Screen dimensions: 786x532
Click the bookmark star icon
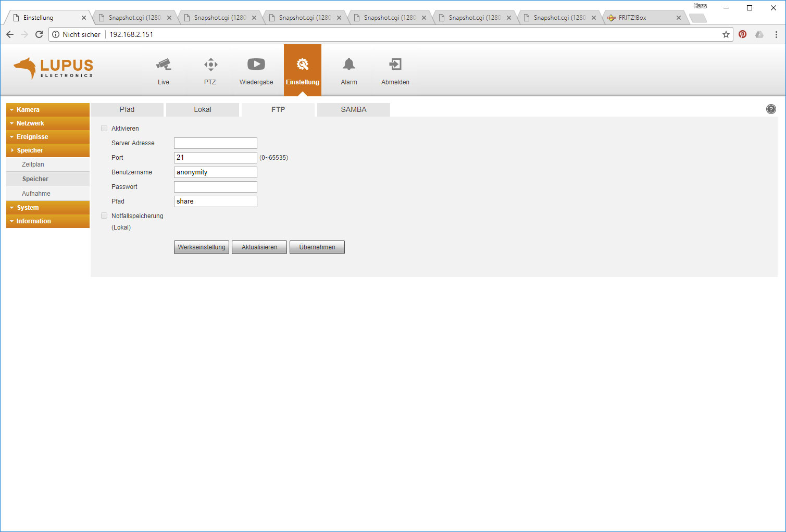726,34
